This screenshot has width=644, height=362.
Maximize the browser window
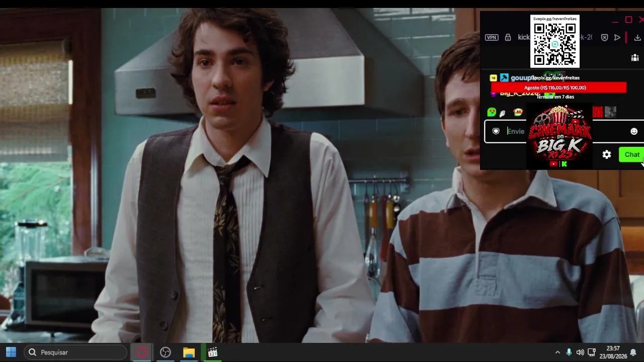[x=628, y=20]
